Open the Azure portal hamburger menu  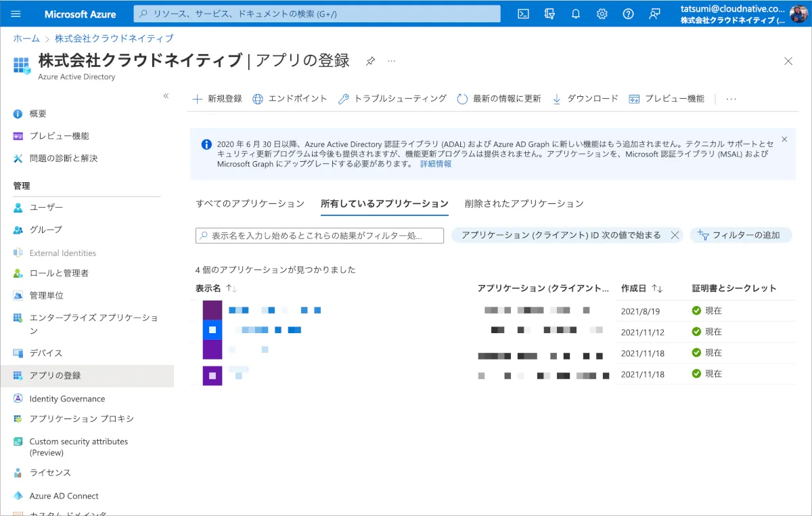16,14
